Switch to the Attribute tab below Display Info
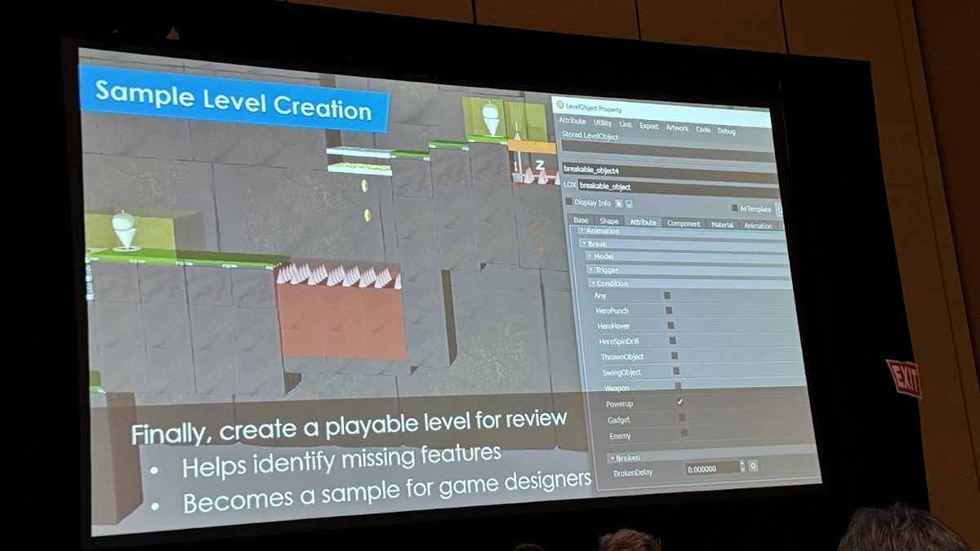Viewport: 980px width, 551px height. click(643, 222)
